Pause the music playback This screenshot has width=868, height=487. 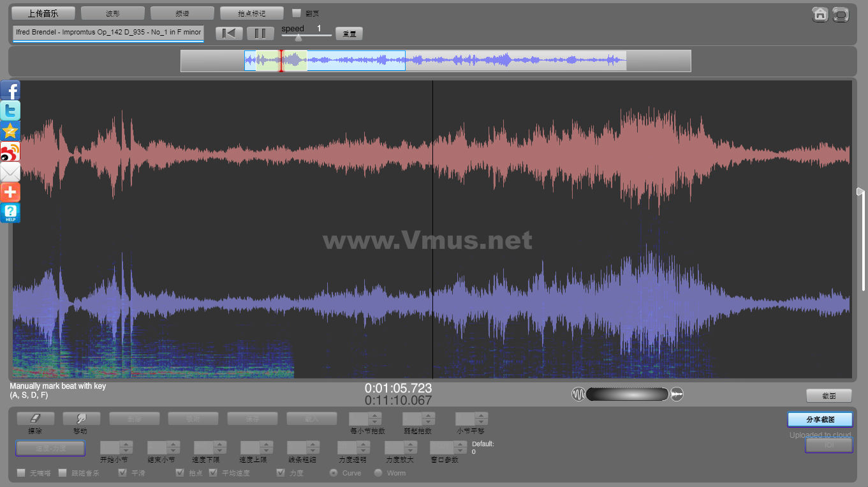tap(260, 34)
